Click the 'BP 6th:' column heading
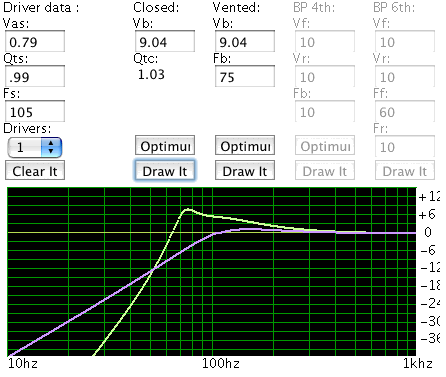The width and height of the screenshot is (446, 377). pos(394,7)
